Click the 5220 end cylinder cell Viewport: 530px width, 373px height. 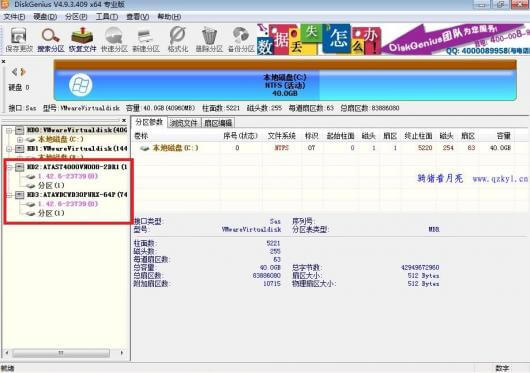425,148
